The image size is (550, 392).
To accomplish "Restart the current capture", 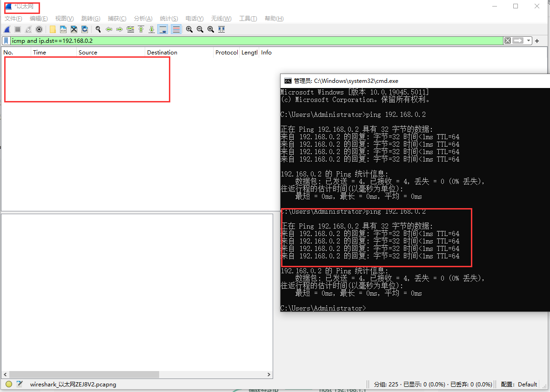I will click(x=28, y=29).
